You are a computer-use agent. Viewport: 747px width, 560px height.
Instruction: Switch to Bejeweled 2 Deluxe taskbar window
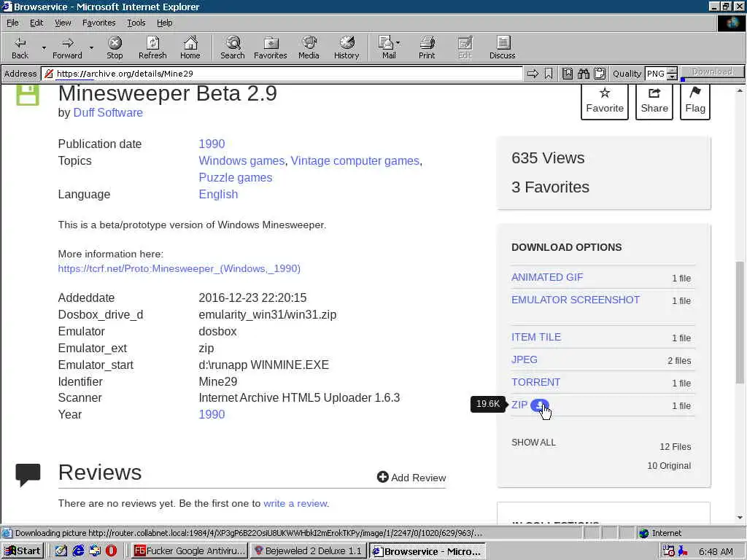pos(308,551)
